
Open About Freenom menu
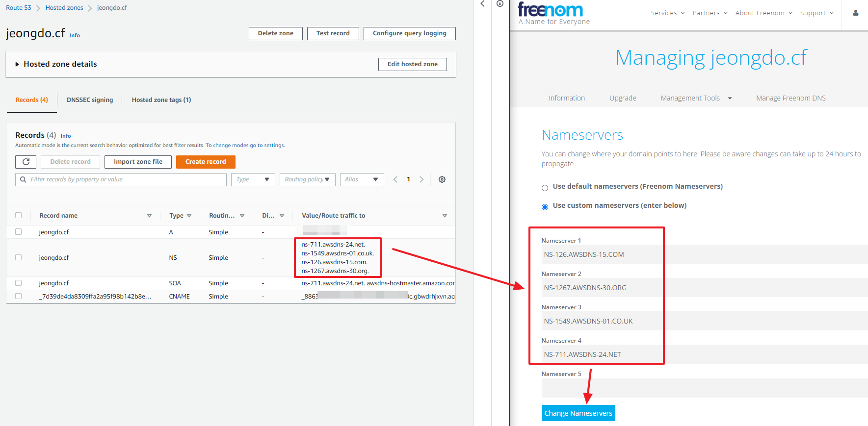[764, 13]
